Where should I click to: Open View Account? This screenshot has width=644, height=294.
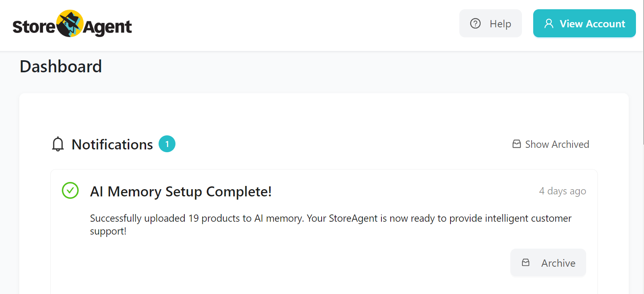(x=584, y=24)
